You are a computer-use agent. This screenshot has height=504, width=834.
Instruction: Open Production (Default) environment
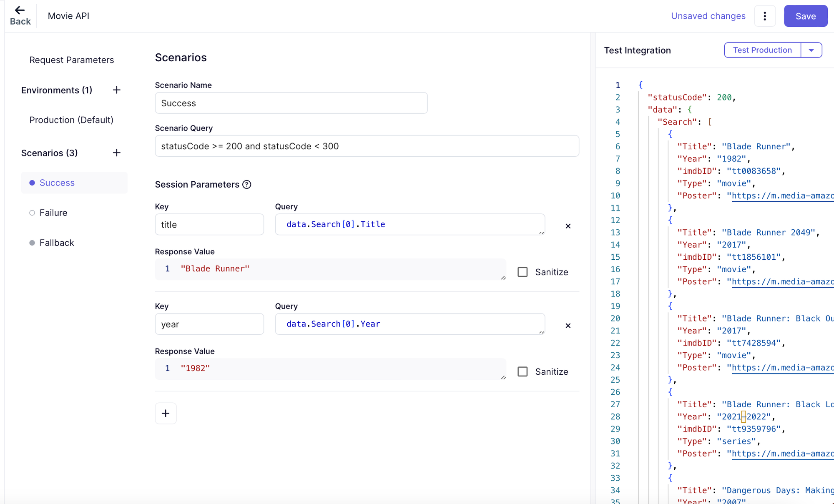coord(71,120)
